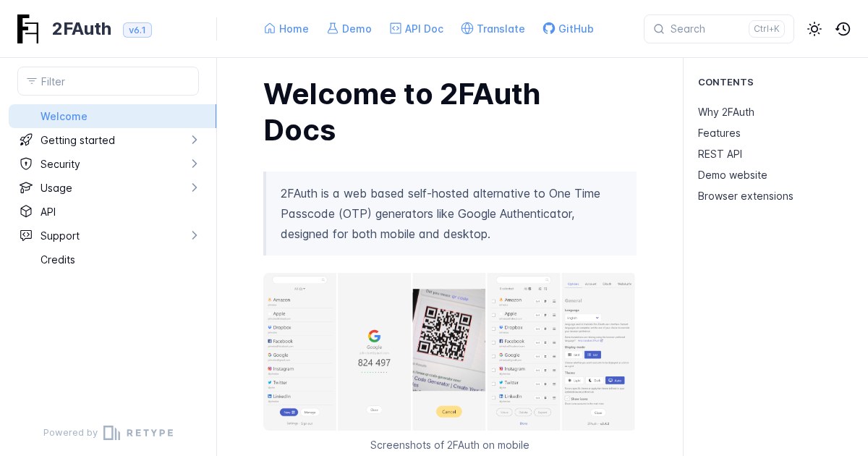The height and width of the screenshot is (456, 868).
Task: Go to Home in top navigation
Action: click(x=286, y=29)
